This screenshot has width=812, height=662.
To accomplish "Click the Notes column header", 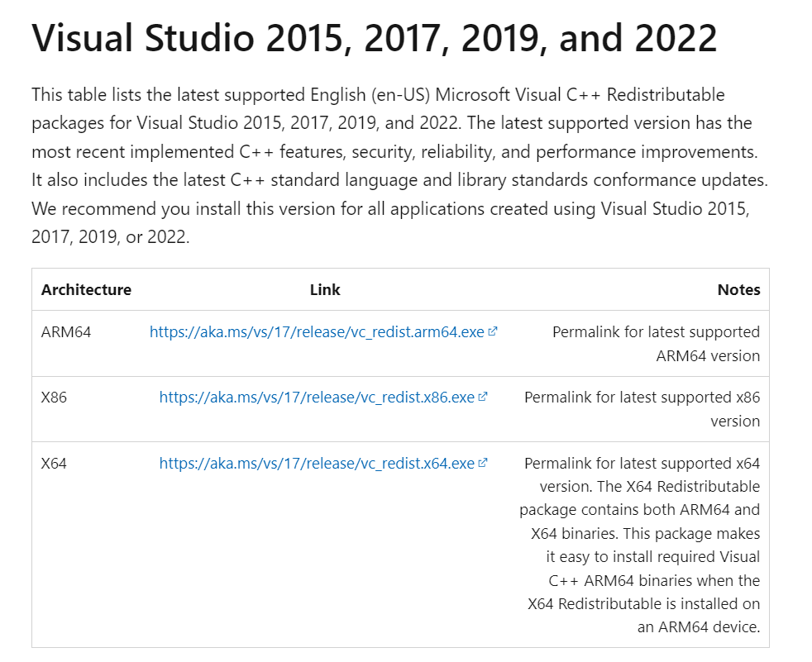I will pyautogui.click(x=738, y=290).
